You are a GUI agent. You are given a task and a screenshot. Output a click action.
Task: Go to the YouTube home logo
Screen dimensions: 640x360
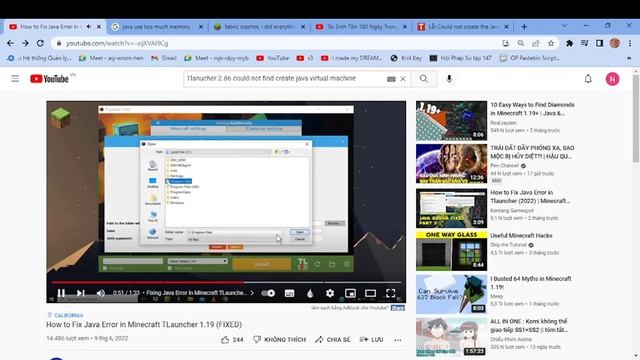(x=50, y=79)
